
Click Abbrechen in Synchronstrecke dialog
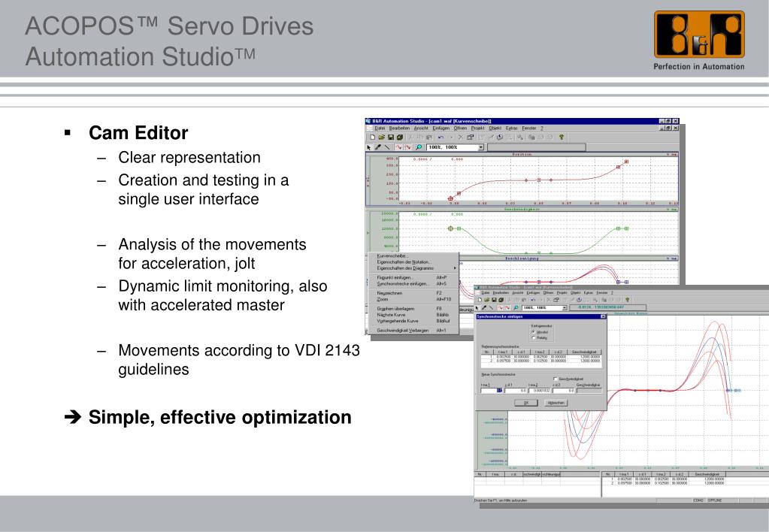coord(556,403)
